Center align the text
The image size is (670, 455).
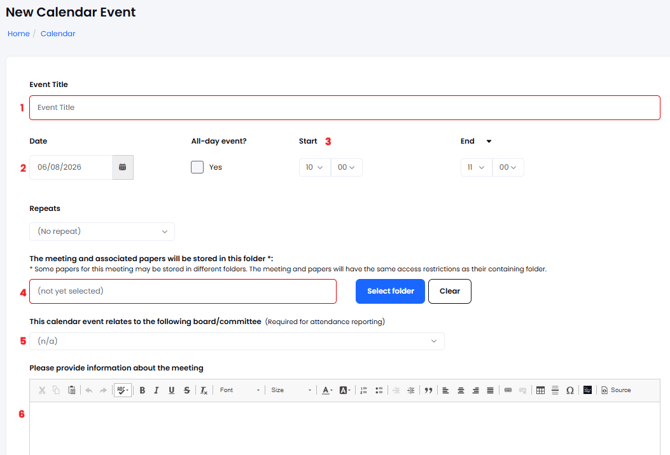point(461,390)
